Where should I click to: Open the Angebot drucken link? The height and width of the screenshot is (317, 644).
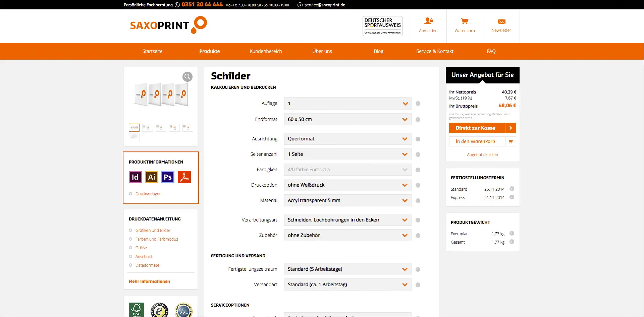[482, 155]
